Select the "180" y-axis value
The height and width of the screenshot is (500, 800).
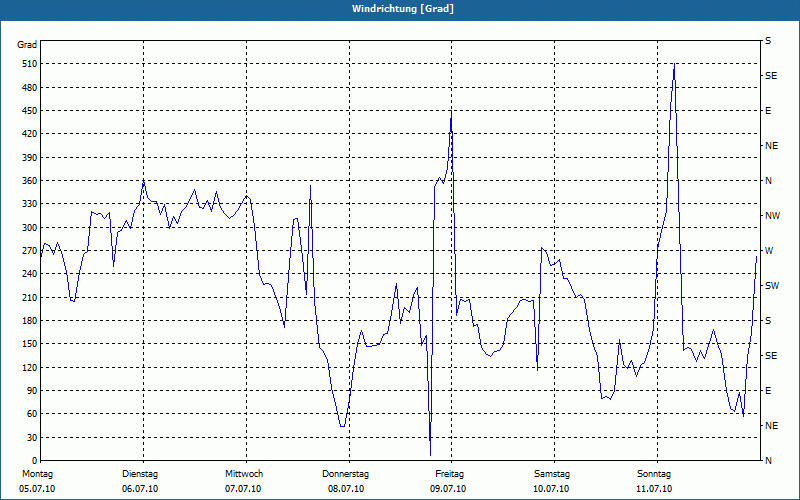click(x=30, y=321)
